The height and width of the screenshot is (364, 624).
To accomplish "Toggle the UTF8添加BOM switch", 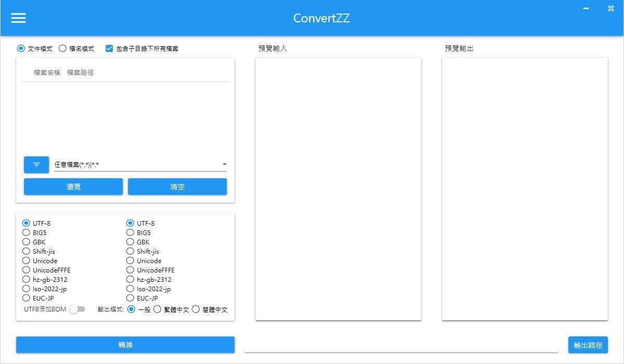I will pyautogui.click(x=77, y=309).
